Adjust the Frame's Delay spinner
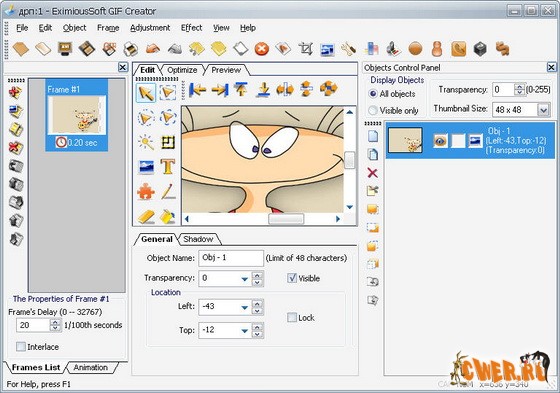 (x=55, y=325)
